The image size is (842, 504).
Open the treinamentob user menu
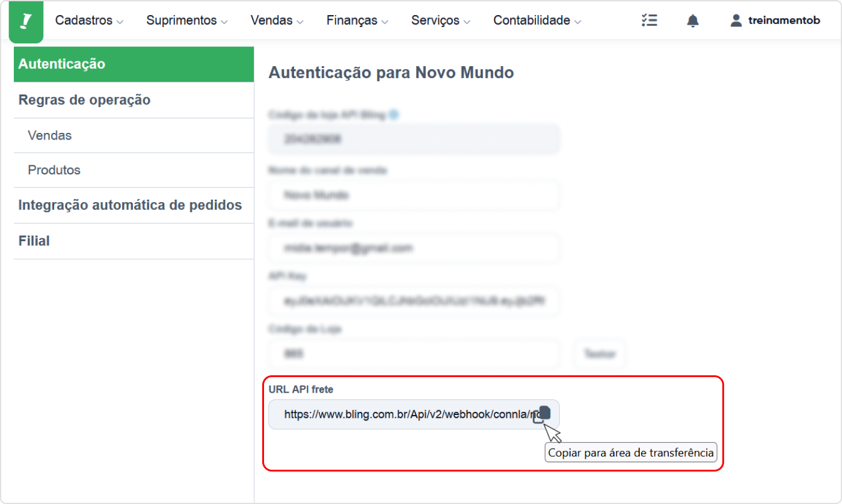coord(775,20)
